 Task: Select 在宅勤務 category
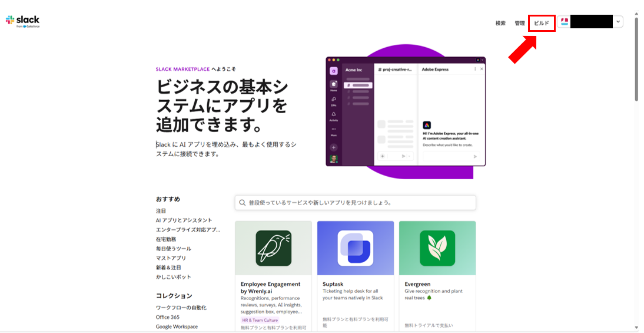click(x=166, y=239)
